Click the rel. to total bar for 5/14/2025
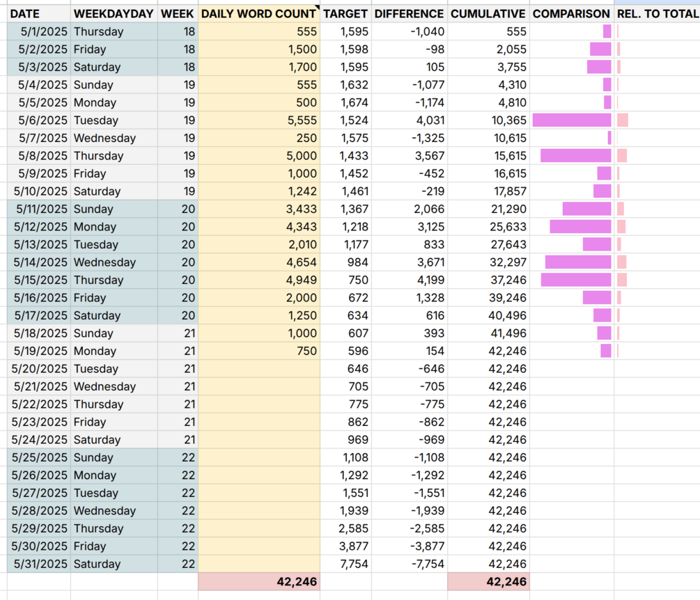 click(622, 262)
